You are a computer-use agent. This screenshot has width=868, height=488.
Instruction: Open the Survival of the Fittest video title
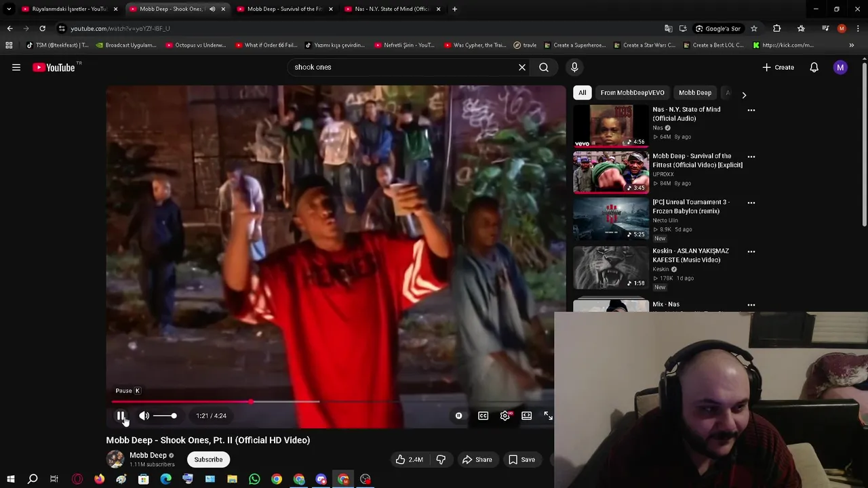click(x=697, y=161)
